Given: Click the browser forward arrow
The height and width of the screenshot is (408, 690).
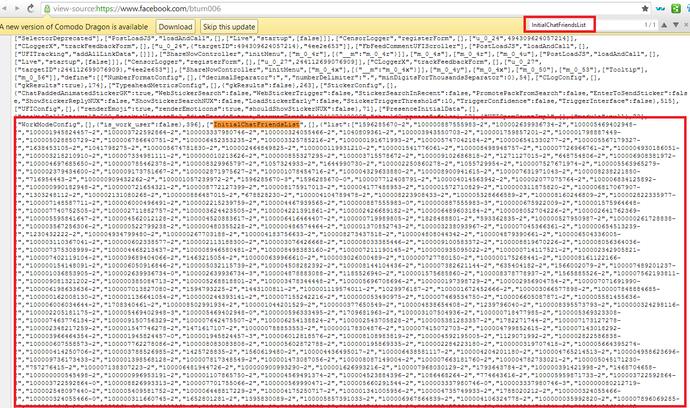Looking at the screenshot, I should pos(17,8).
